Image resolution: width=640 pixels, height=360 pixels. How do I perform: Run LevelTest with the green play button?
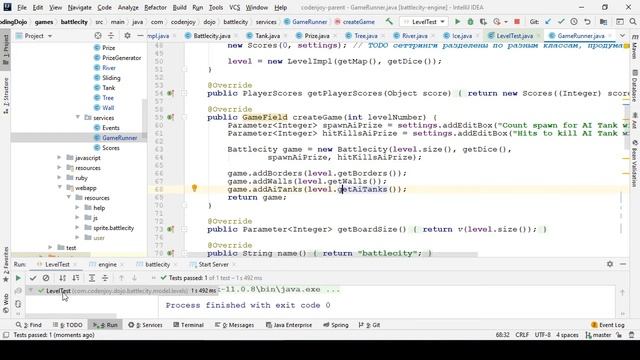[458, 22]
